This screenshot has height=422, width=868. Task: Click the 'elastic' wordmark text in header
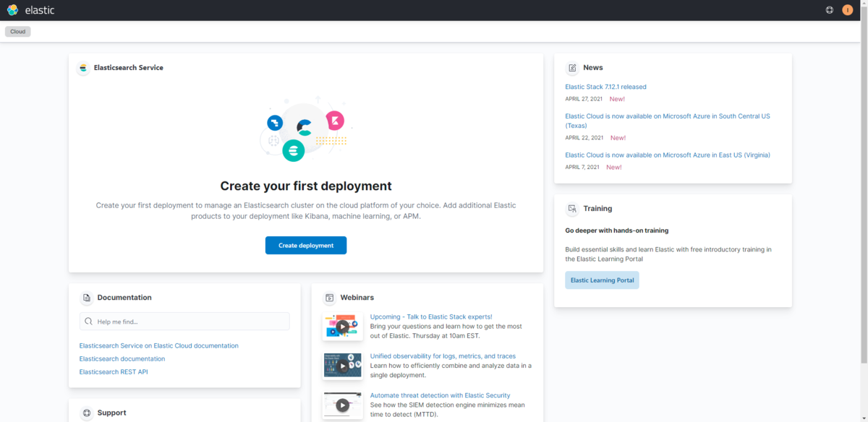click(40, 10)
